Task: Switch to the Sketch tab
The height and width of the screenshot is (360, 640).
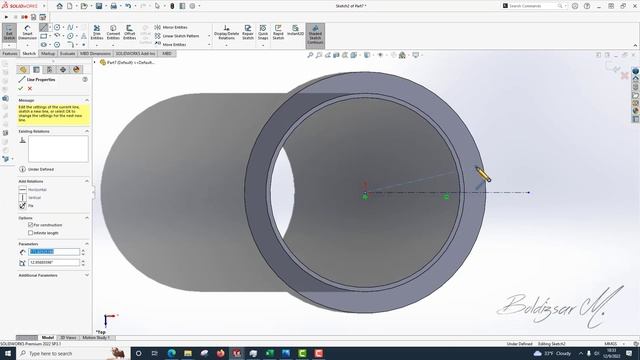Action: pos(29,53)
